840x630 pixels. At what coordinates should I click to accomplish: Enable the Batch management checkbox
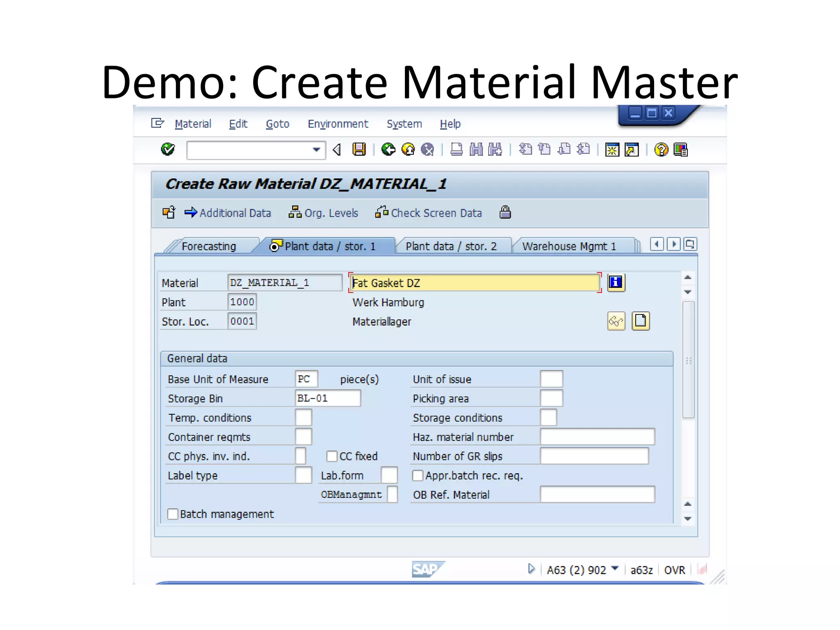173,514
